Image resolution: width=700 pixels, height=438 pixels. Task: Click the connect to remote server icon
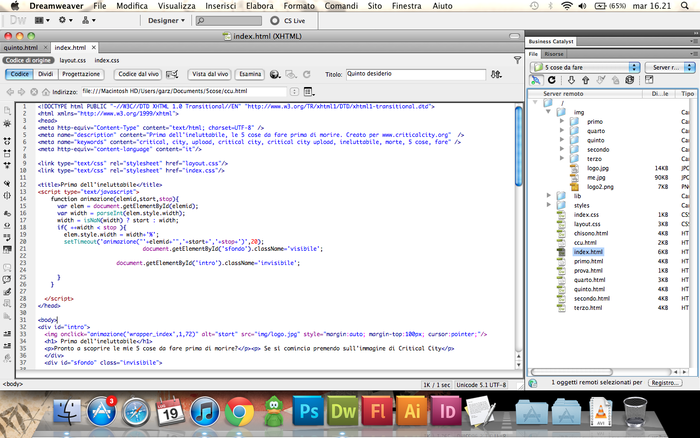click(x=536, y=80)
